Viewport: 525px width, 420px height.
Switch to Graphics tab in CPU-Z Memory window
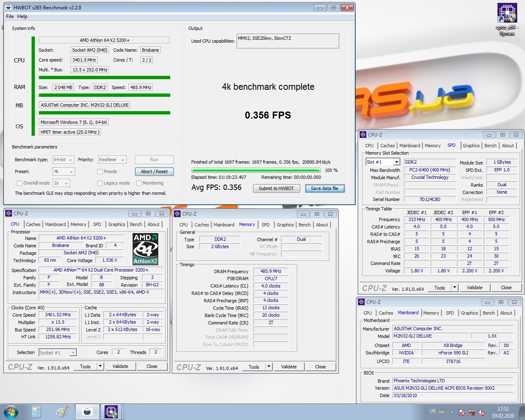point(285,225)
